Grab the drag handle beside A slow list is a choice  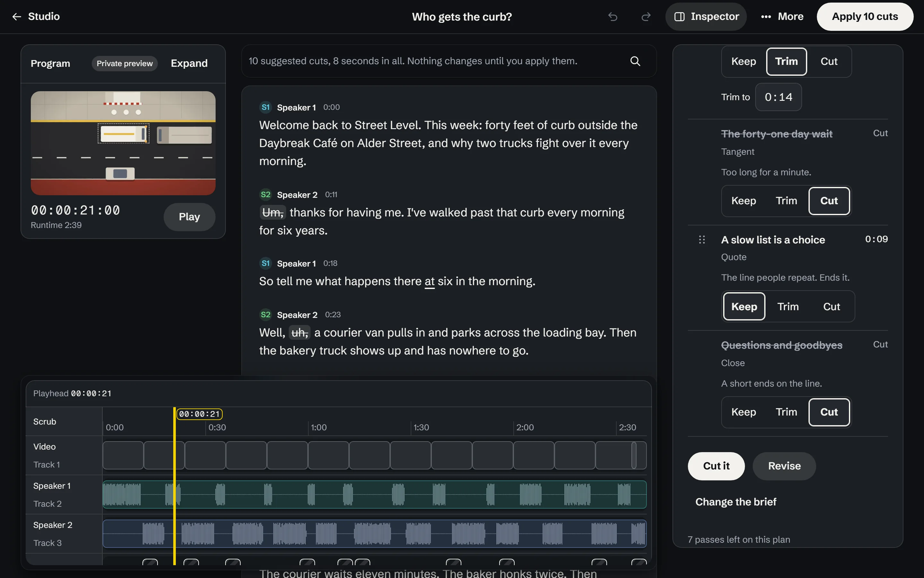pos(702,240)
